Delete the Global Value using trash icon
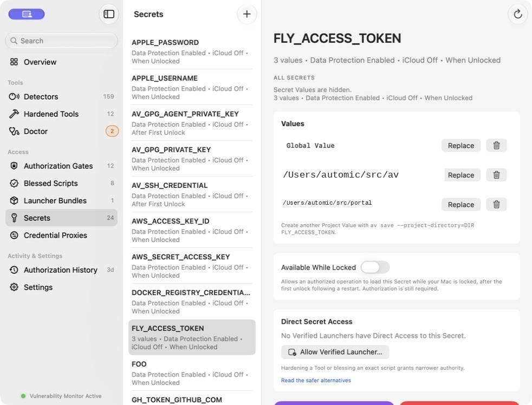 coord(496,145)
